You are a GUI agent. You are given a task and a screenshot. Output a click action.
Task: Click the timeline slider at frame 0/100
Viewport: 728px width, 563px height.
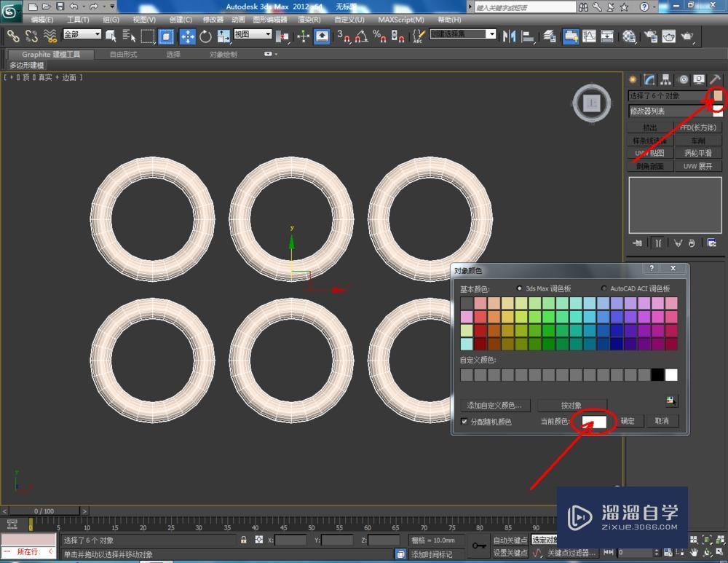(x=44, y=511)
